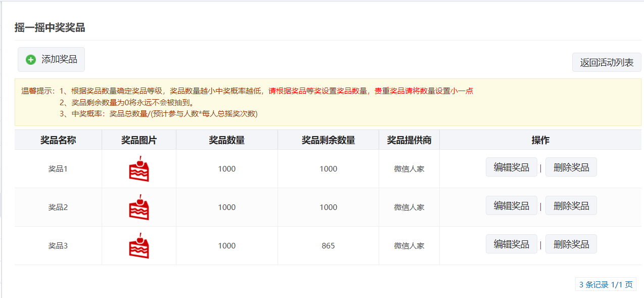Click the 摇一摇中奖奖品 page heading
The height and width of the screenshot is (298, 644).
point(50,28)
